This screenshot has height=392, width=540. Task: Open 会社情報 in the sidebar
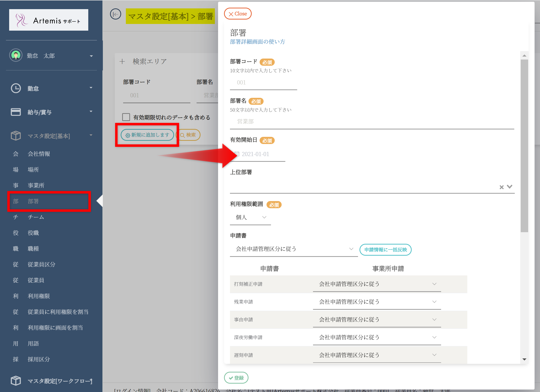[39, 154]
